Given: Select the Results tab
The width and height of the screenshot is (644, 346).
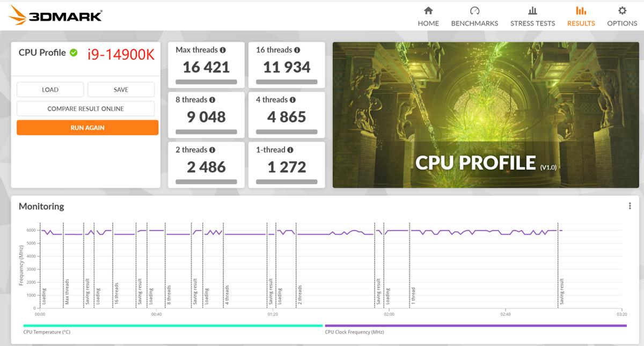Looking at the screenshot, I should click(581, 17).
